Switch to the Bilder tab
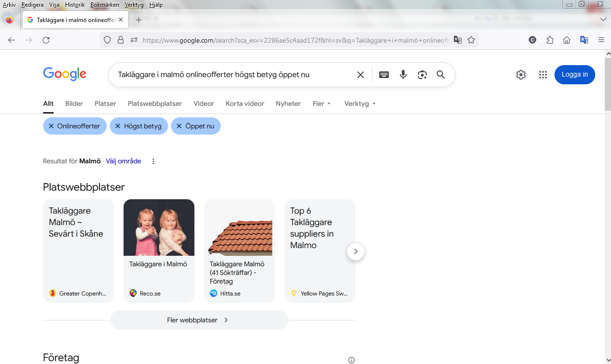Image resolution: width=611 pixels, height=364 pixels. [x=74, y=103]
